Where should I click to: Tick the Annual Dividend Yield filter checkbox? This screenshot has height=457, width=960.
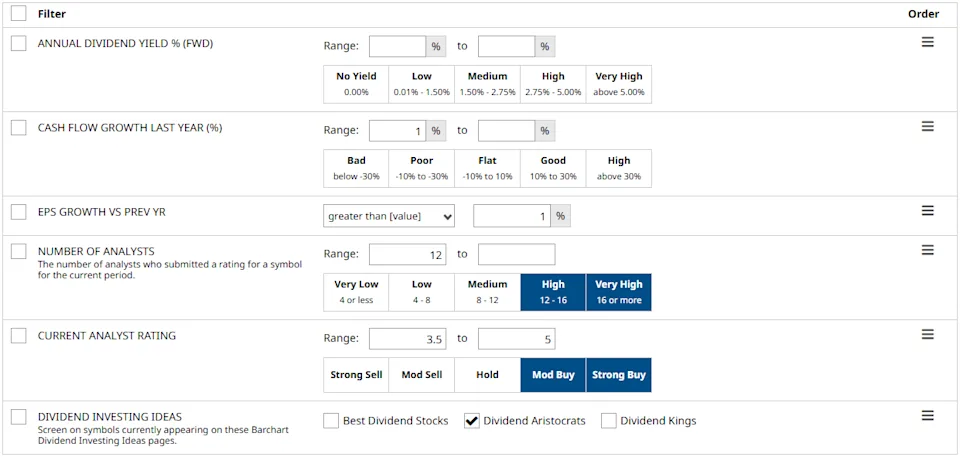[19, 44]
